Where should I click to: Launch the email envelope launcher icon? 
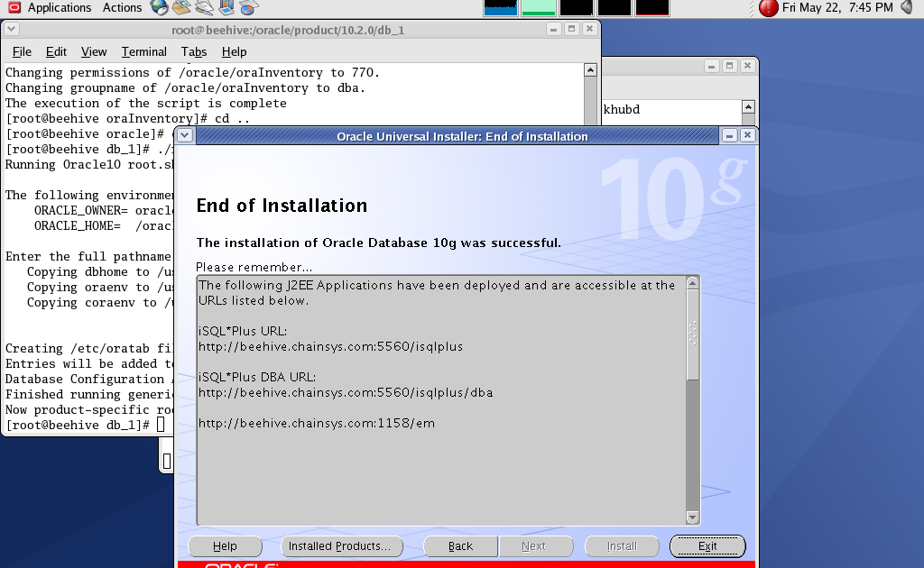pos(181,7)
